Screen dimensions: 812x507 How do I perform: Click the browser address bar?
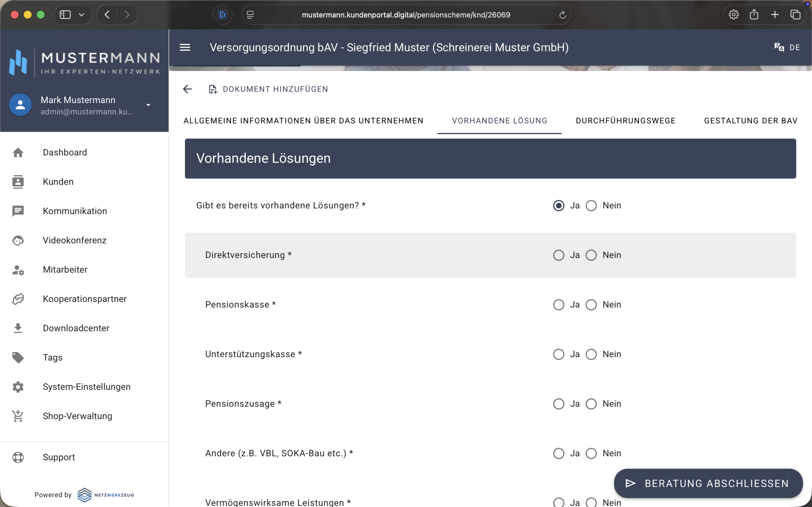pos(406,15)
